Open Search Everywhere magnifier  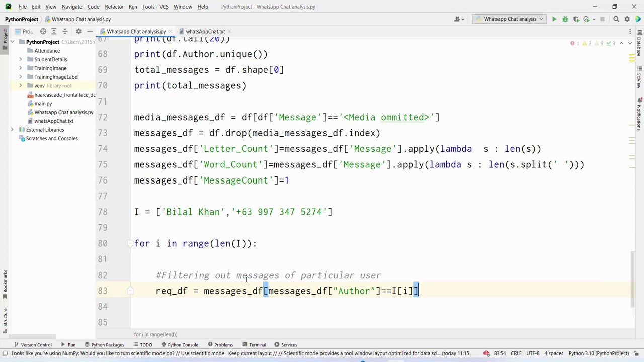[x=616, y=19]
